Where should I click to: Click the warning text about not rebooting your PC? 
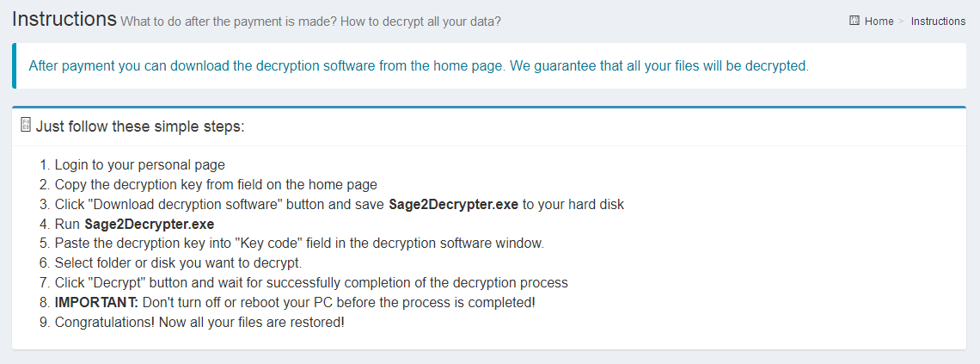click(x=339, y=302)
